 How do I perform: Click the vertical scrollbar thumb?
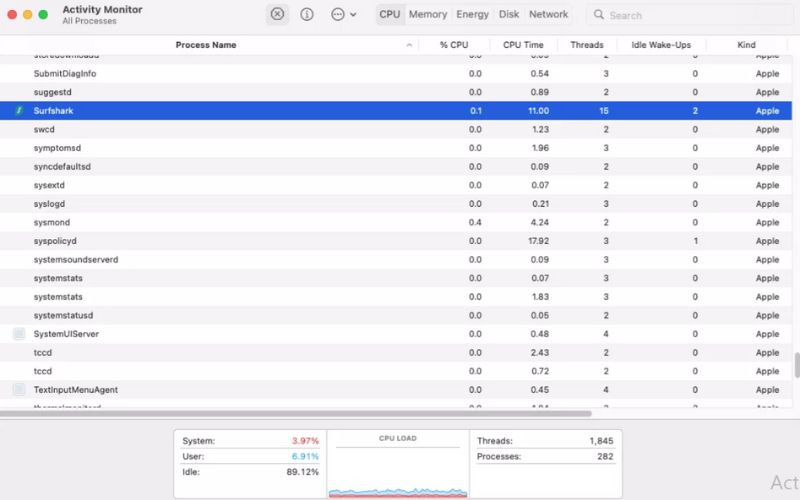click(x=796, y=364)
